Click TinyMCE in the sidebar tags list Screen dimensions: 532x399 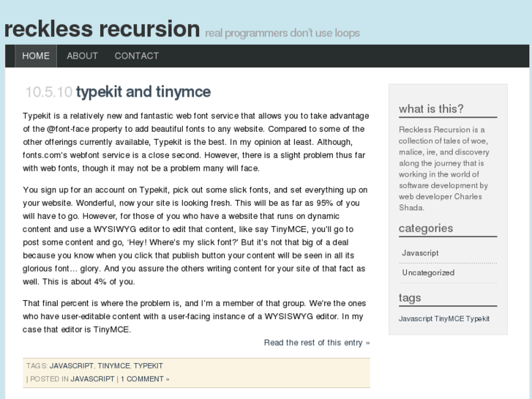click(449, 318)
